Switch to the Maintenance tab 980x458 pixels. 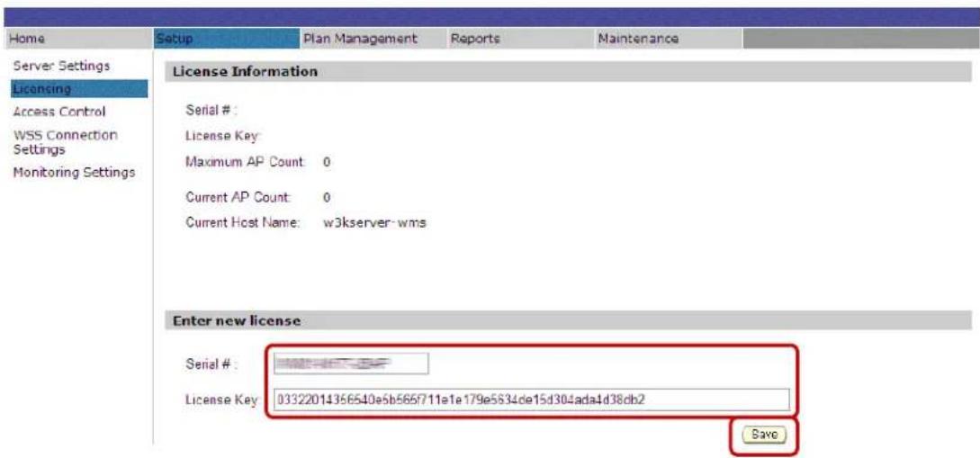668,39
